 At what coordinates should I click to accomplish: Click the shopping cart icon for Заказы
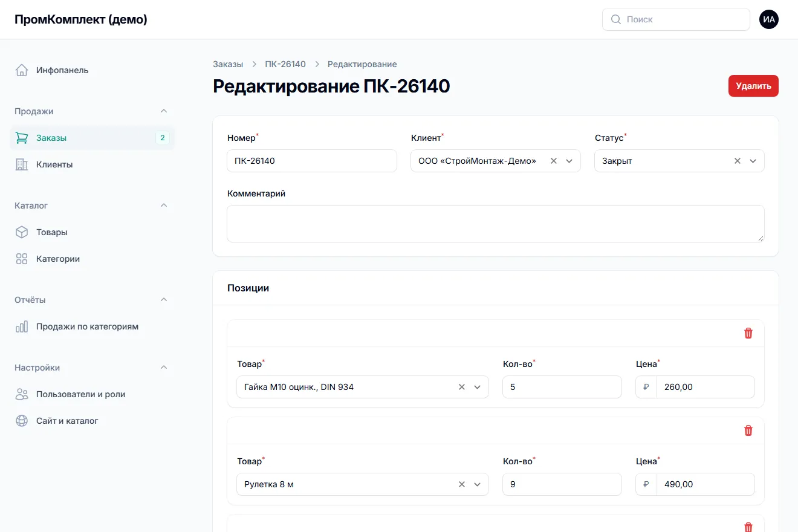[22, 138]
